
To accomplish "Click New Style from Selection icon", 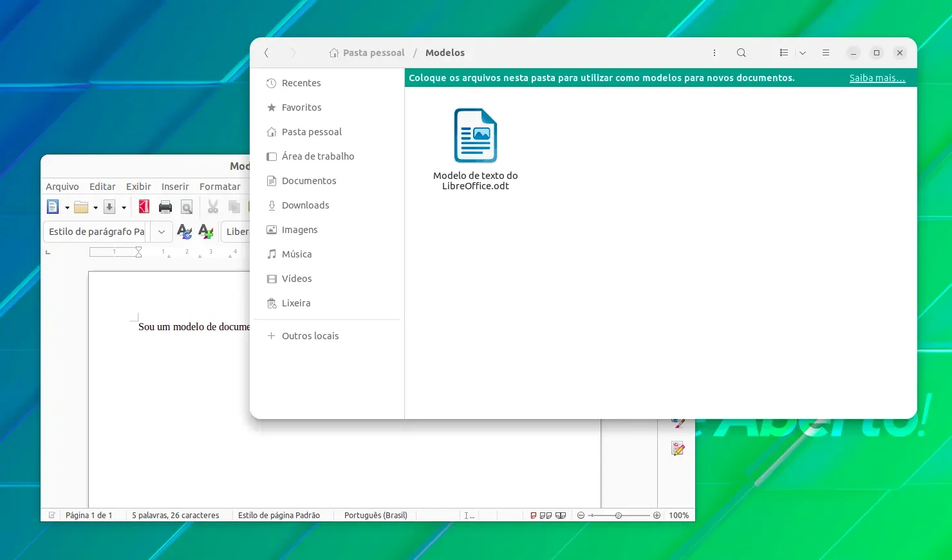I will point(206,231).
